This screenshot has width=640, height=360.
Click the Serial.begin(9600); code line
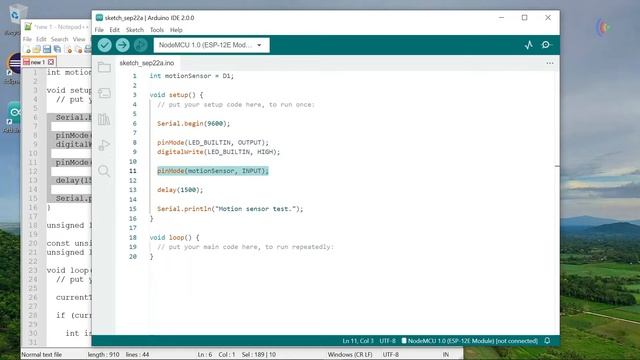[193, 123]
